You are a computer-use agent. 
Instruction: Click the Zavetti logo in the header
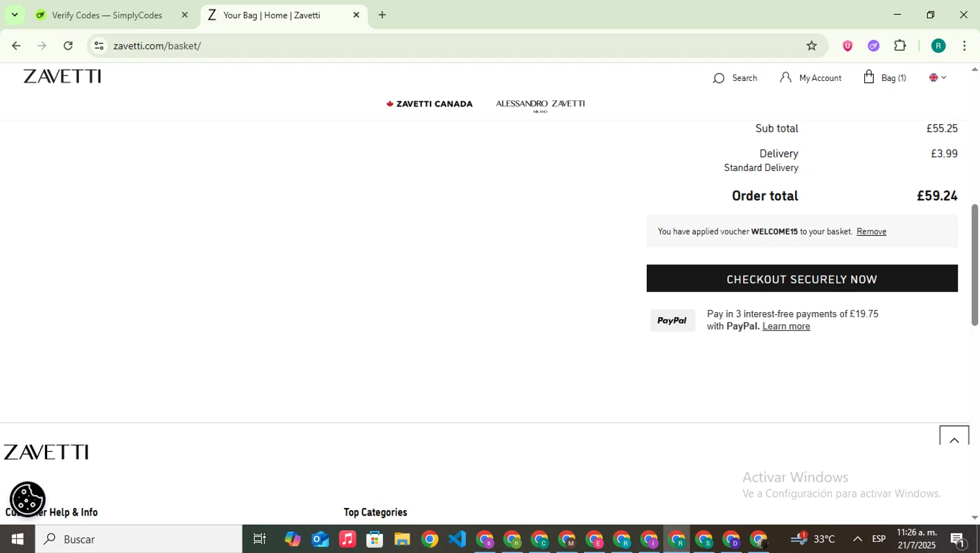tap(62, 76)
